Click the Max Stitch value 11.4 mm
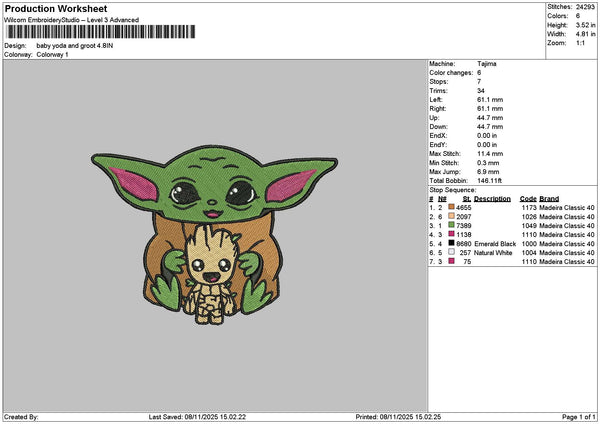The image size is (600, 424). tap(490, 154)
